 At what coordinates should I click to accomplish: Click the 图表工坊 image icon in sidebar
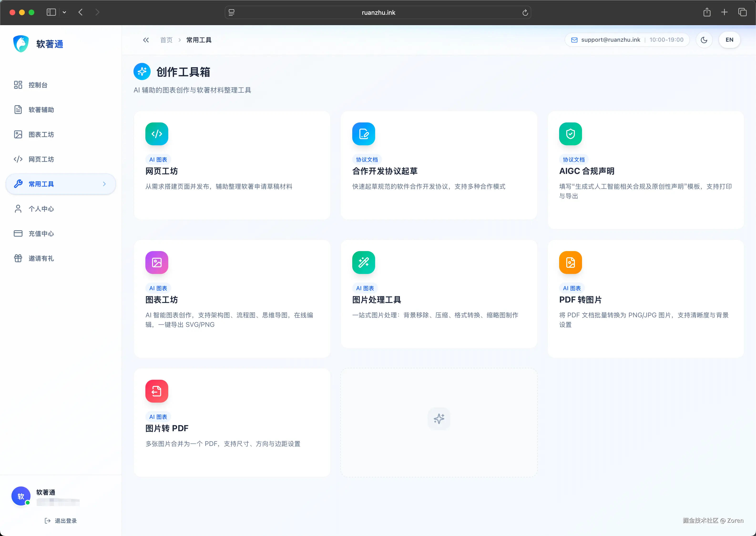18,134
